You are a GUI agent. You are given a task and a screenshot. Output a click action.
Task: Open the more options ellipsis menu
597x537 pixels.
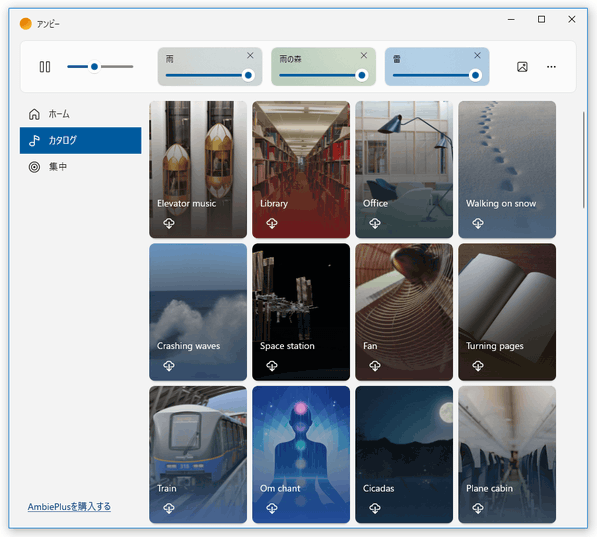tap(551, 67)
